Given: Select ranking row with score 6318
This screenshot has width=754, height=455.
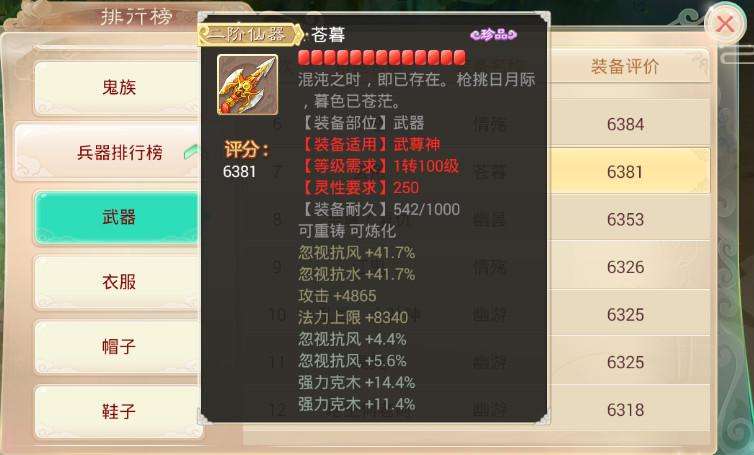Looking at the screenshot, I should click(x=629, y=410).
